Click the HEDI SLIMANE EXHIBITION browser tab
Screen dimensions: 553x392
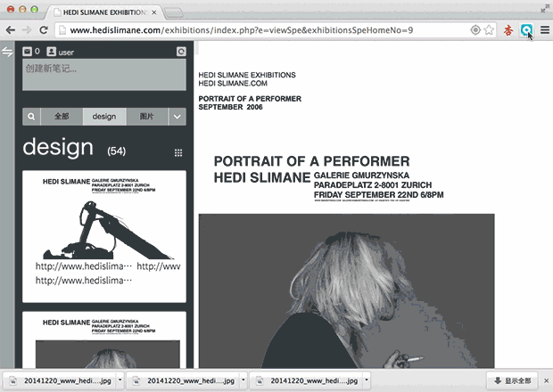coord(104,12)
